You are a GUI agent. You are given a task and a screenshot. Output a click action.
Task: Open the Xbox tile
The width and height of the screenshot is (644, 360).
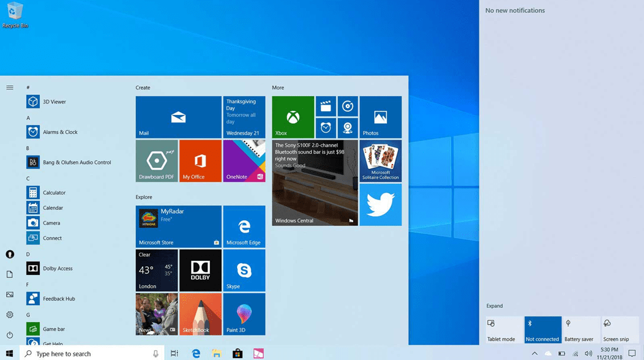pos(293,117)
